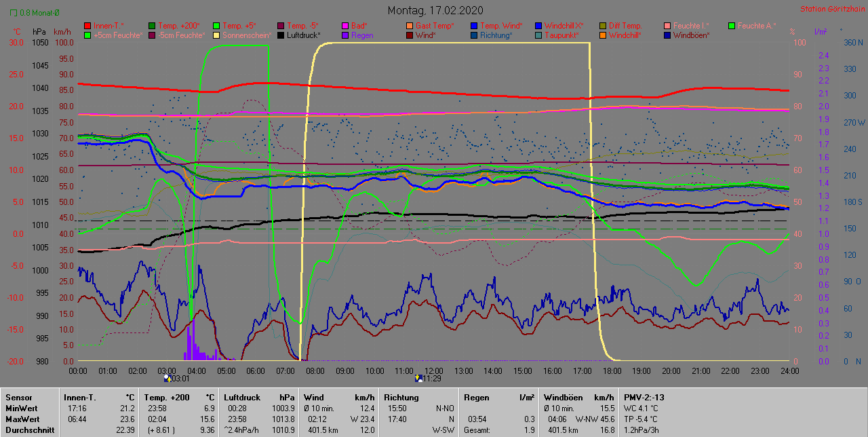Screen dimensions: 868x437
Task: Select the Windböen* legend label
Action: 691,35
